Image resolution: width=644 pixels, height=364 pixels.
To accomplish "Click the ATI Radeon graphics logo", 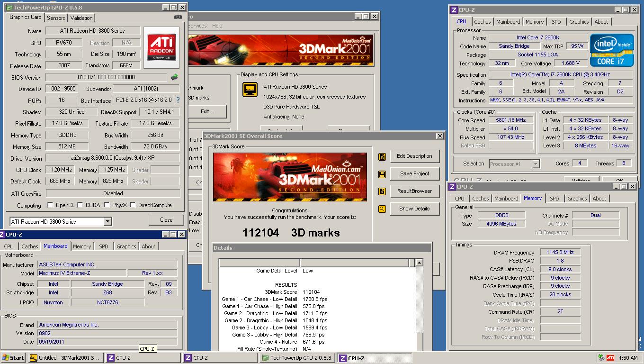I will click(161, 47).
